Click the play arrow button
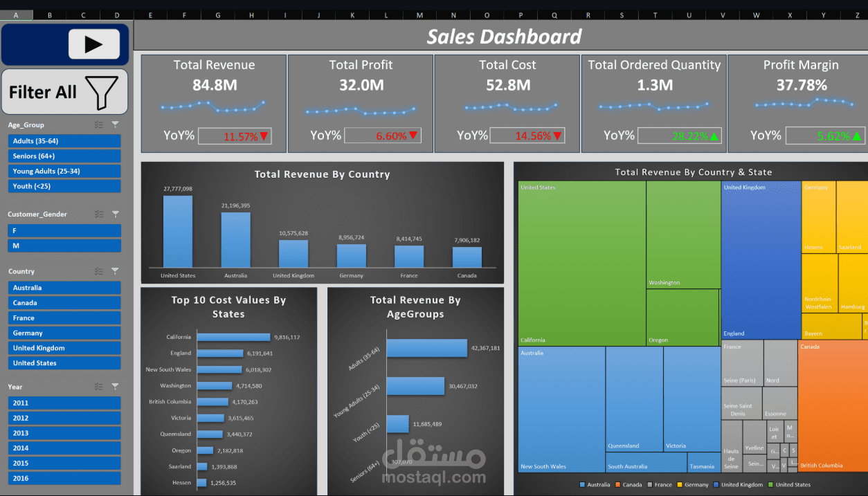 94,44
